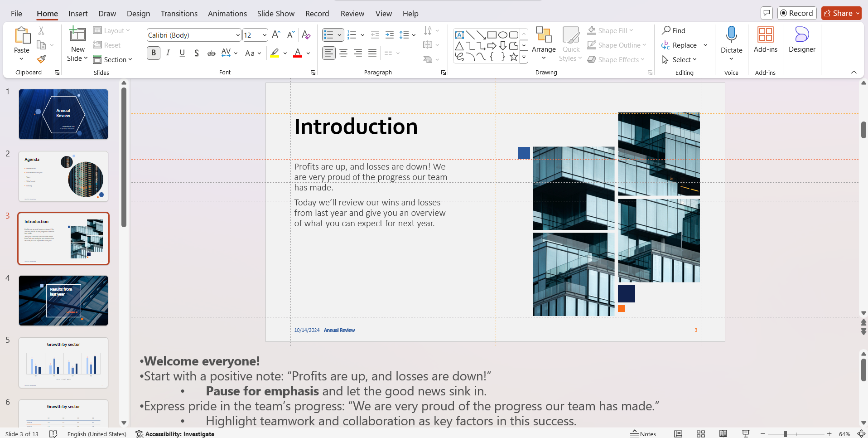Screen dimensions: 868x438
Task: Toggle Underline formatting
Action: (x=182, y=53)
